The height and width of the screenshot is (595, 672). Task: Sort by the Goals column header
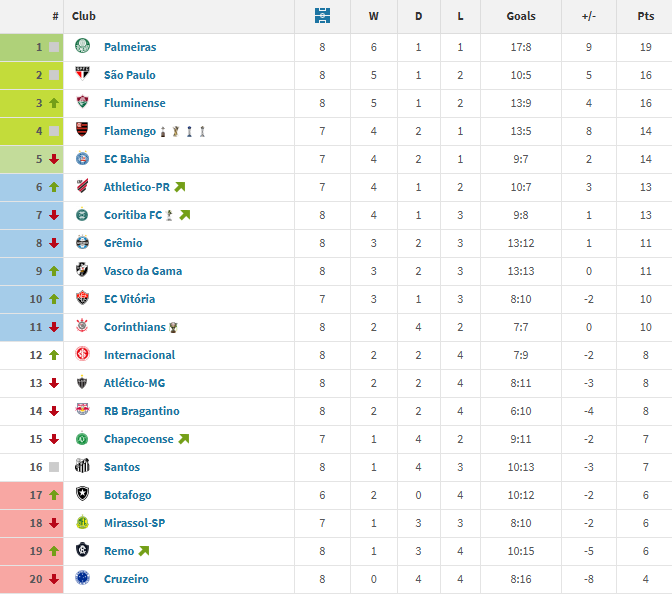(521, 16)
